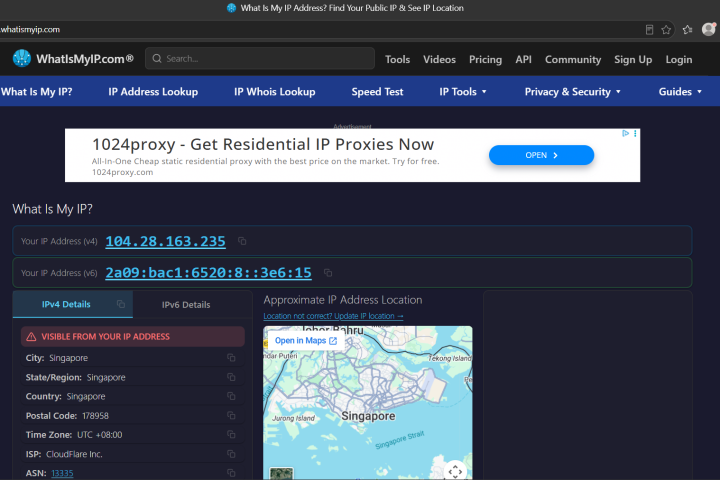720x480 pixels.
Task: Focus the site Search field
Action: coord(260,58)
